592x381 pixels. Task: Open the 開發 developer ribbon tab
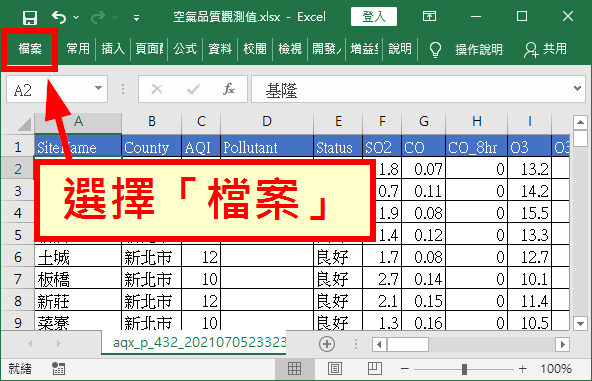[326, 49]
